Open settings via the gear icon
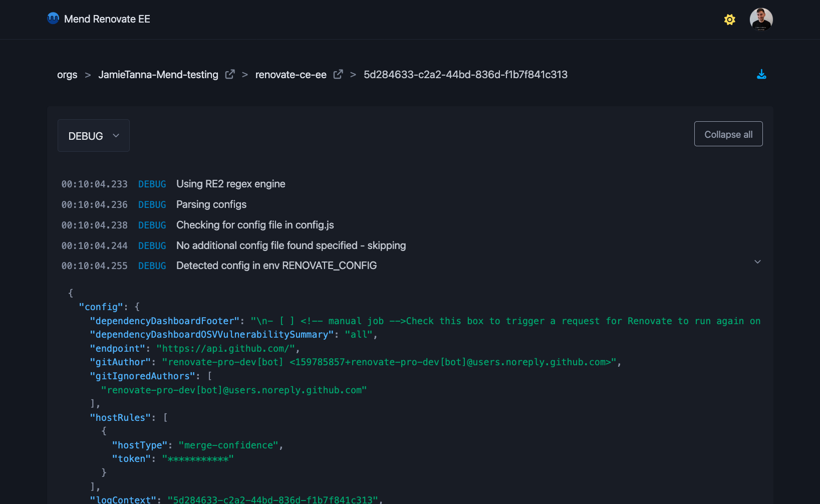The width and height of the screenshot is (820, 504). 729,19
